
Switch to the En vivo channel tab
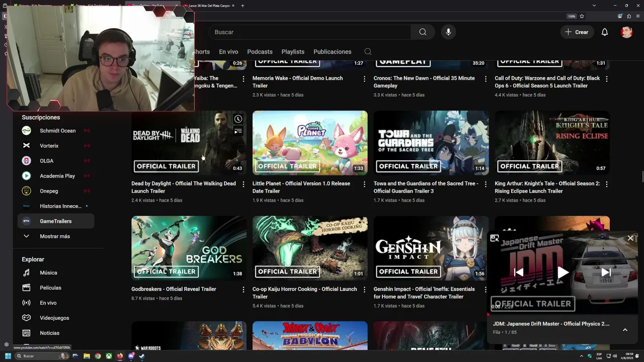[x=228, y=52]
